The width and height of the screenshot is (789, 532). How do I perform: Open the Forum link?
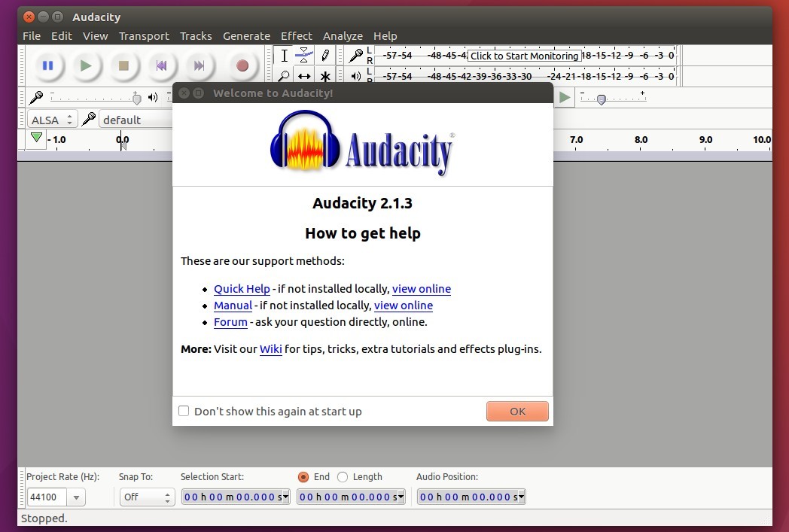pos(230,322)
